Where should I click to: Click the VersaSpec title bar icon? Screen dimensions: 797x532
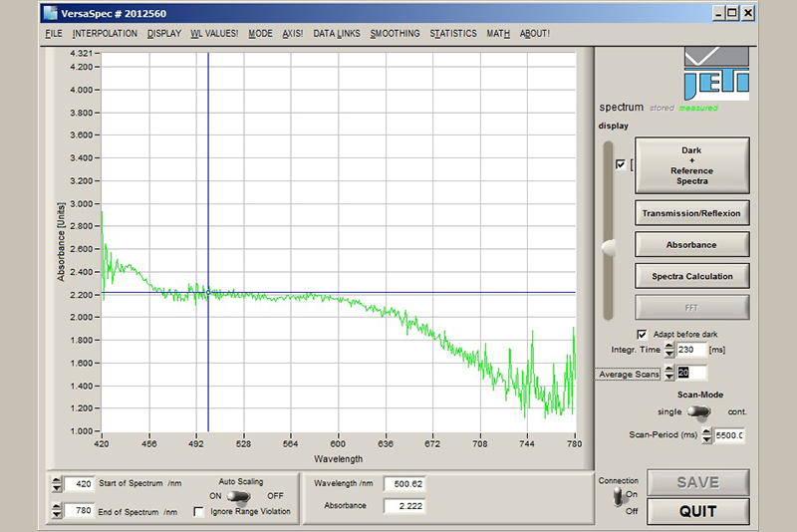tap(51, 13)
